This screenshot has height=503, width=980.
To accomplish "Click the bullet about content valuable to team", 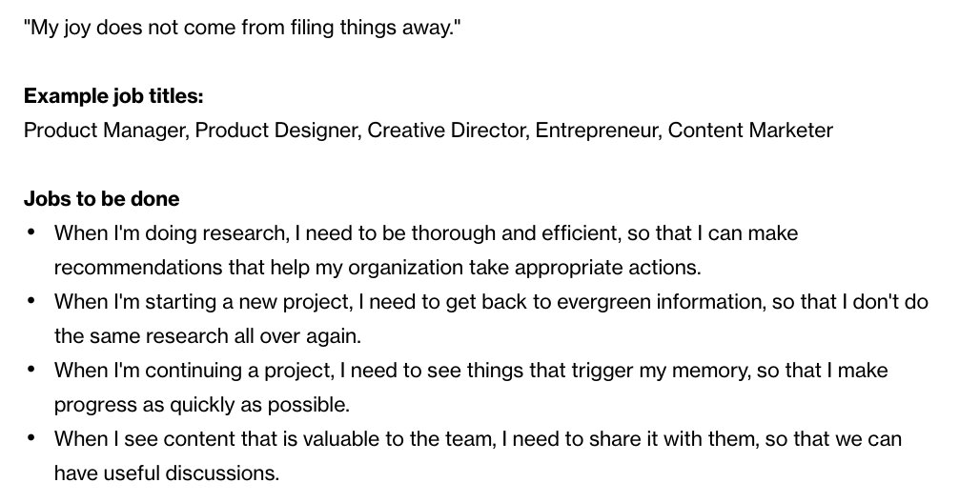I will click(479, 456).
